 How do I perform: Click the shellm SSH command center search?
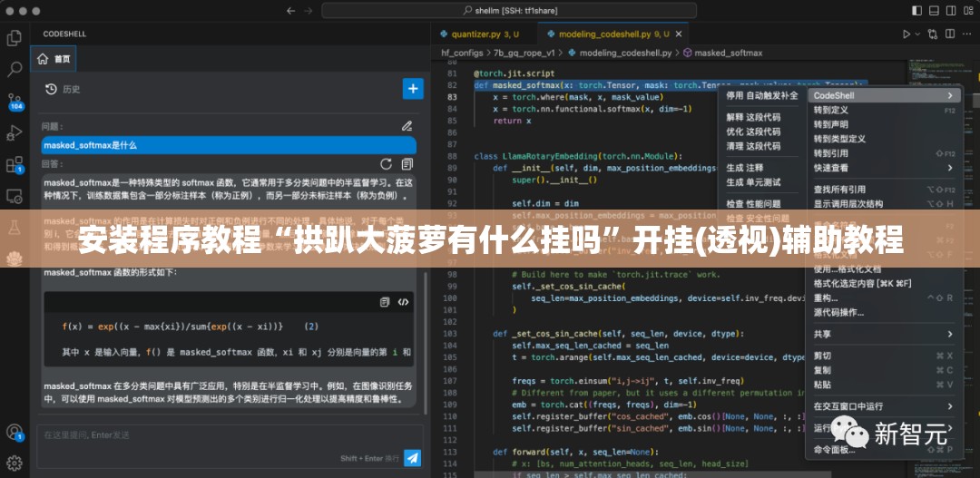(x=509, y=11)
